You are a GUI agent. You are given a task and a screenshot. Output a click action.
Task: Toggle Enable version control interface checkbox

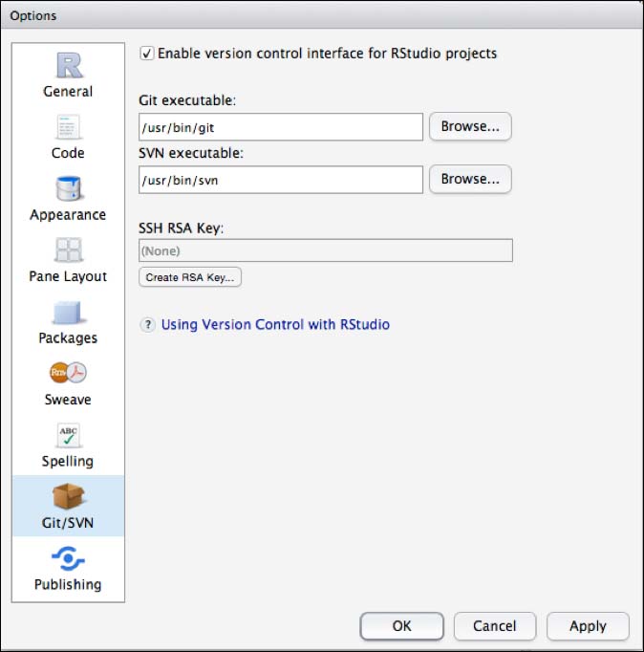tap(146, 54)
